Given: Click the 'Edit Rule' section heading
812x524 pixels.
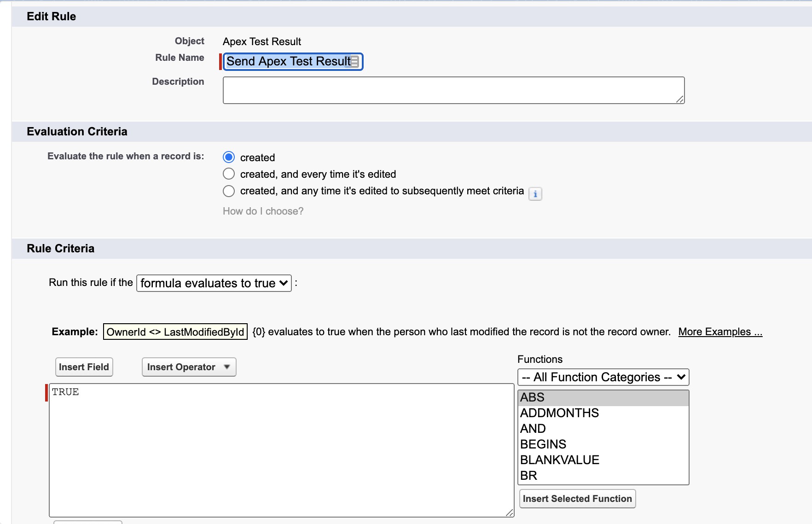Looking at the screenshot, I should (51, 17).
